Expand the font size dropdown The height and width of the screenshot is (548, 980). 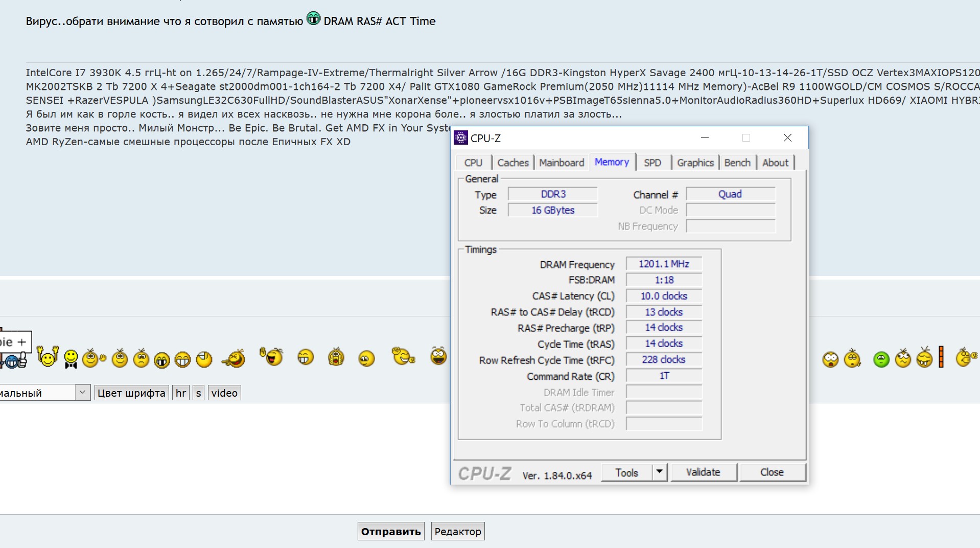(x=82, y=393)
